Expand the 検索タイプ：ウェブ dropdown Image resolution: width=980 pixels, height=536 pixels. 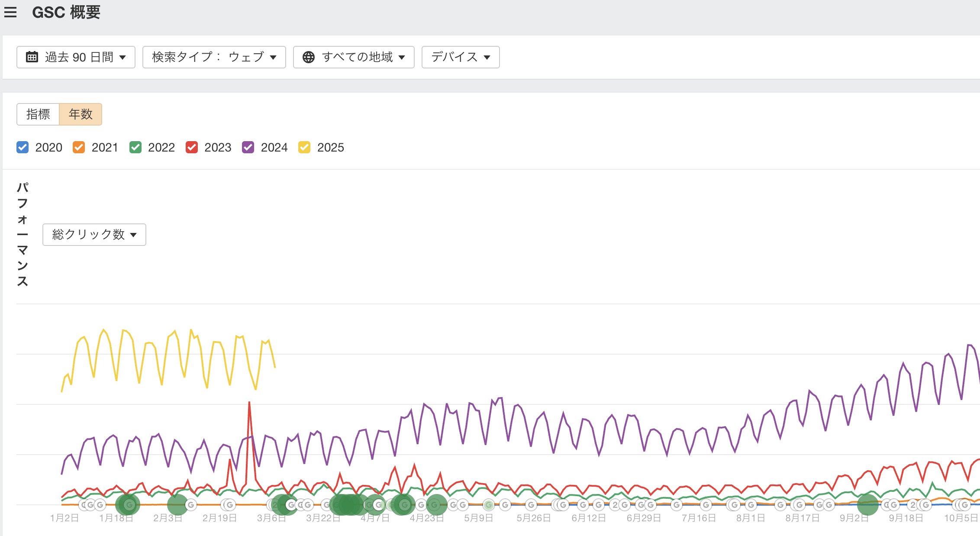[214, 57]
